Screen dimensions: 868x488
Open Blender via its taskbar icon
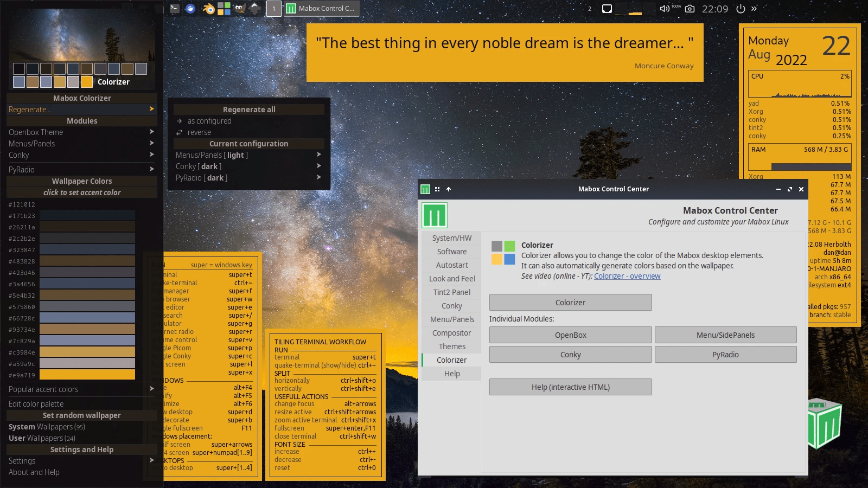pyautogui.click(x=208, y=9)
